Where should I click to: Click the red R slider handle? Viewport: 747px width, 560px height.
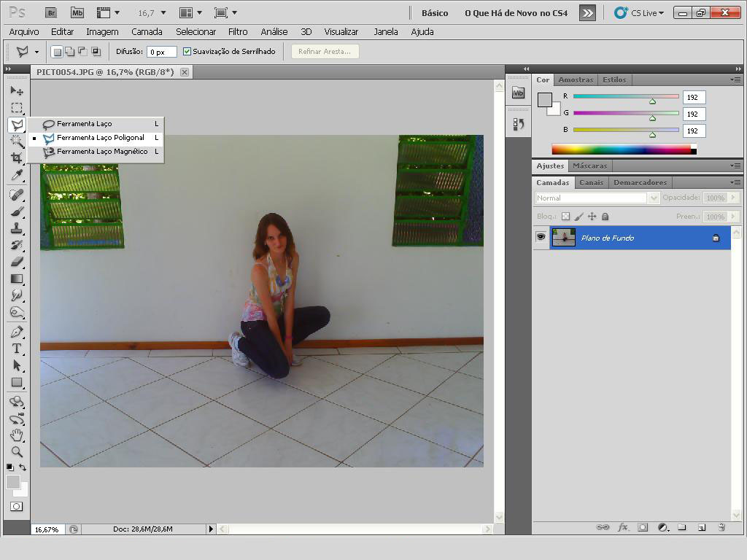click(x=652, y=101)
